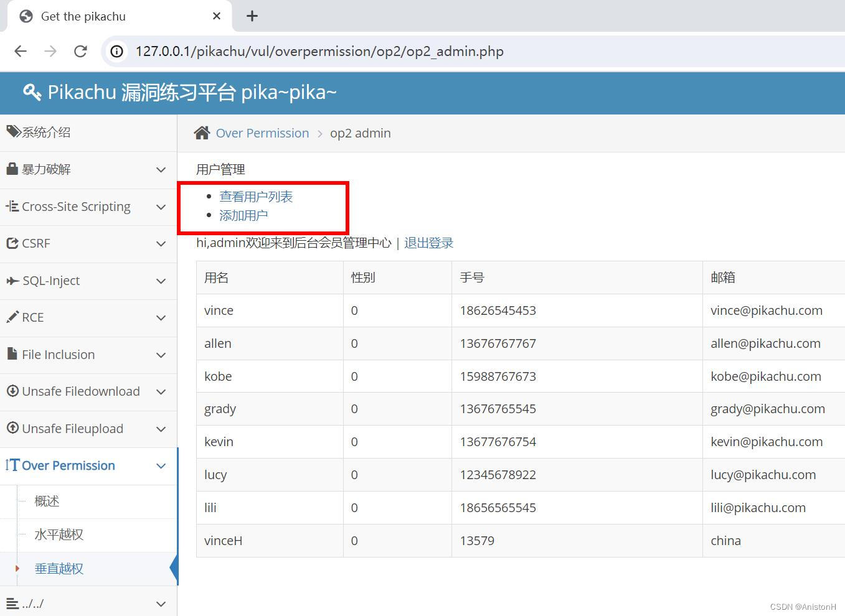Follow the Over Permission breadcrumb link
The image size is (845, 616).
click(x=262, y=133)
